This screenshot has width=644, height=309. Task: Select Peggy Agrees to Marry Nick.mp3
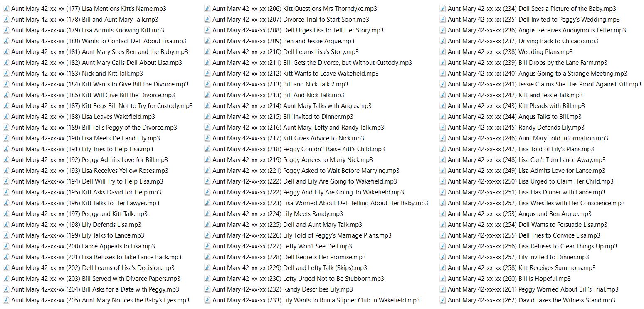[x=292, y=160]
